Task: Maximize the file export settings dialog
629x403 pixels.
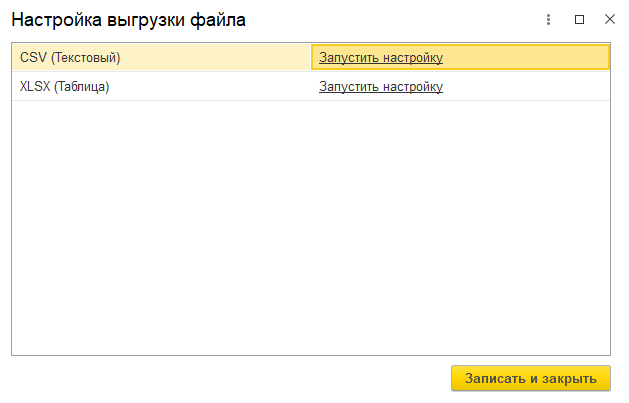Action: (x=579, y=19)
